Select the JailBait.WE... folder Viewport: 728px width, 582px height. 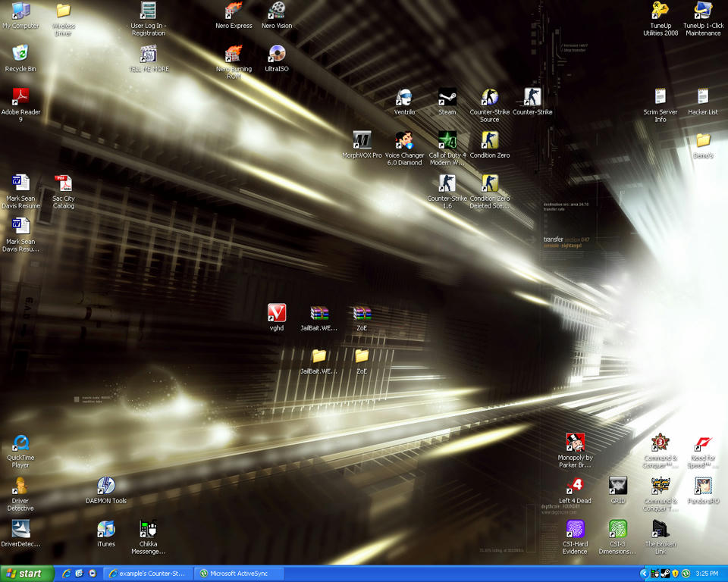pos(319,361)
